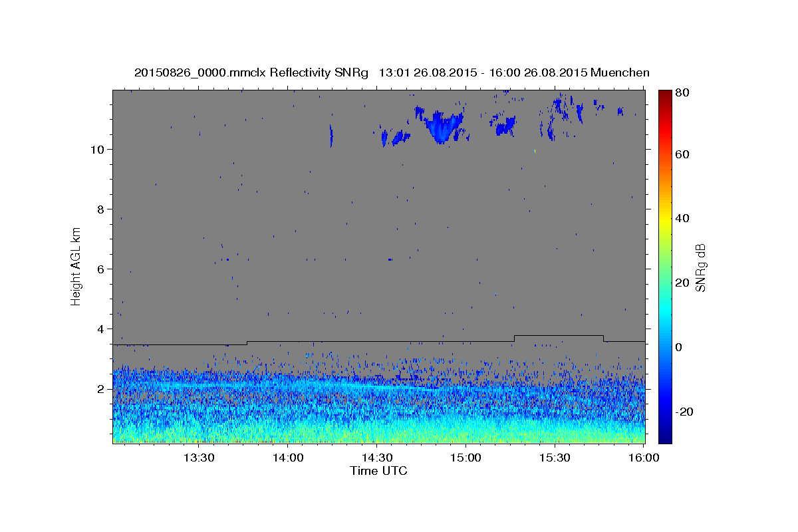Click the dark red top of the colorbar
Image resolution: width=798 pixels, height=532 pixels.
[665, 94]
